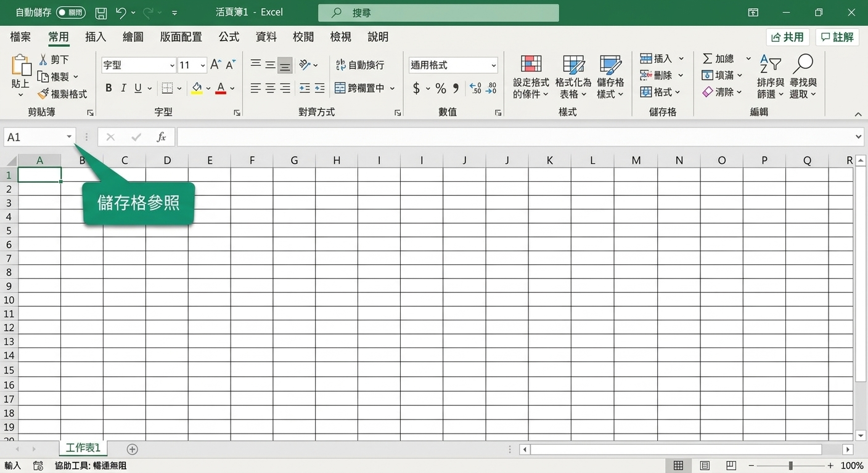Click the 複製格式 format painter brush

[x=43, y=94]
